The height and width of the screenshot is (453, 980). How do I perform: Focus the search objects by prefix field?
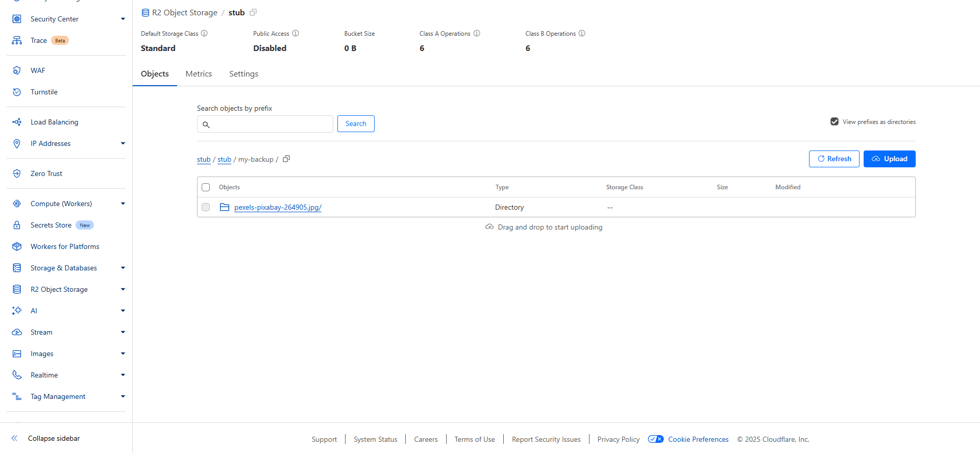(271, 124)
